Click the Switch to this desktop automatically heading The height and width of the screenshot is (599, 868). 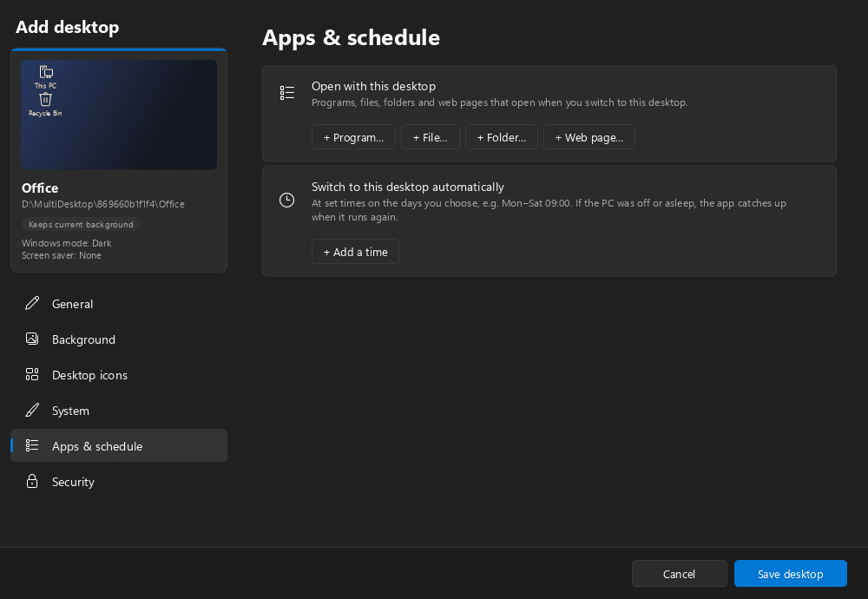[x=408, y=188]
